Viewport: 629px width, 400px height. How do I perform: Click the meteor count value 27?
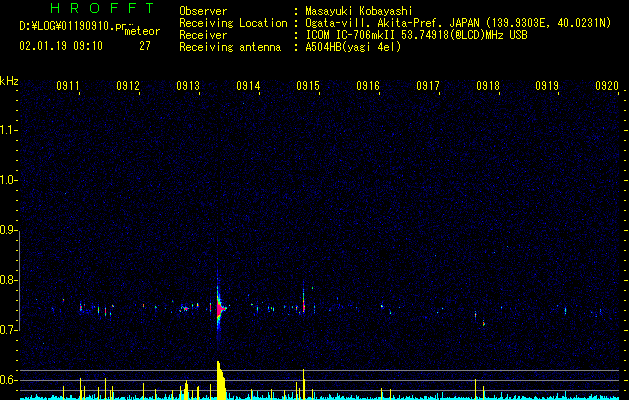click(x=145, y=46)
